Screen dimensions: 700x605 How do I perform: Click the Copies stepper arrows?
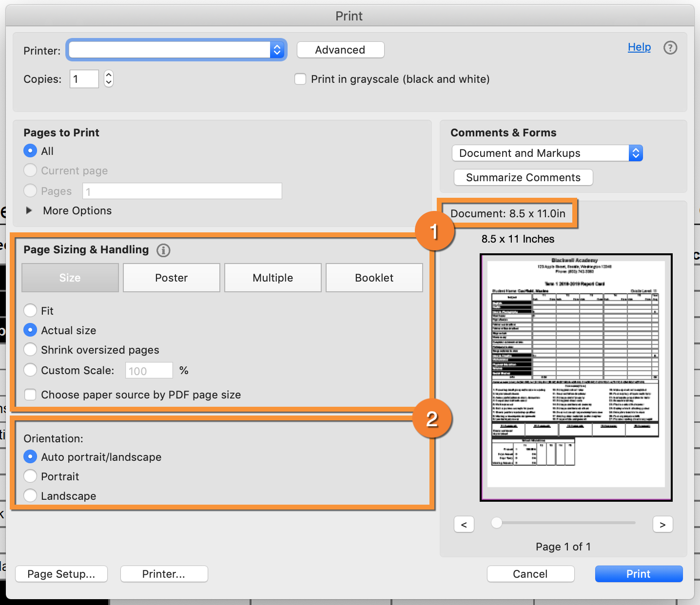109,79
